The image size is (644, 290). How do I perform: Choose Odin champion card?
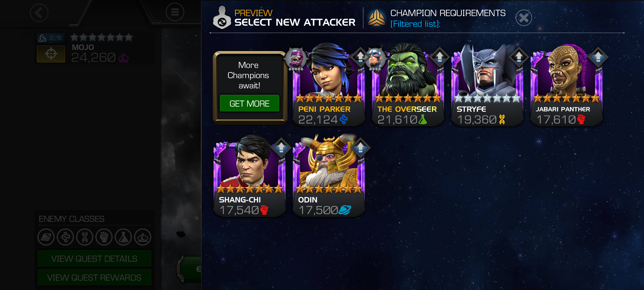click(x=328, y=176)
